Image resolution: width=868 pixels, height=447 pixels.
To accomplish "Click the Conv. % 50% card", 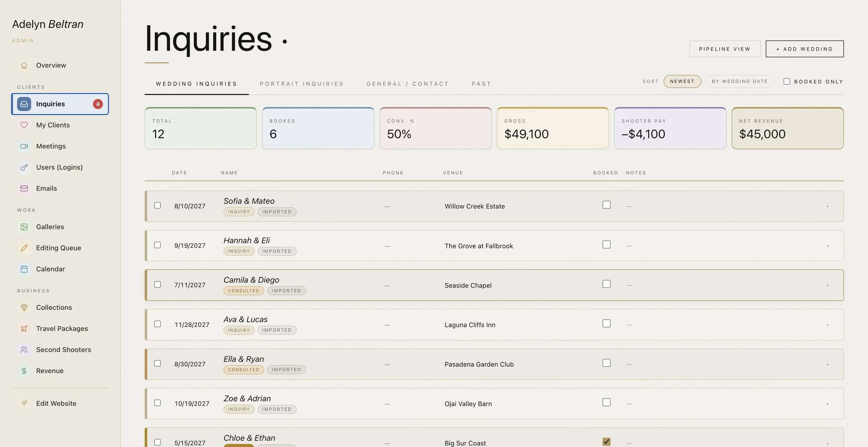I will pos(435,128).
